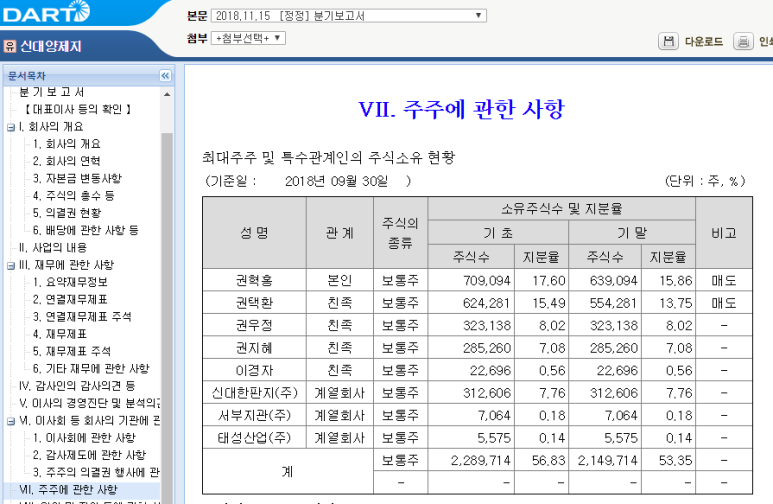Click the print (인쇄) printer icon

743,41
